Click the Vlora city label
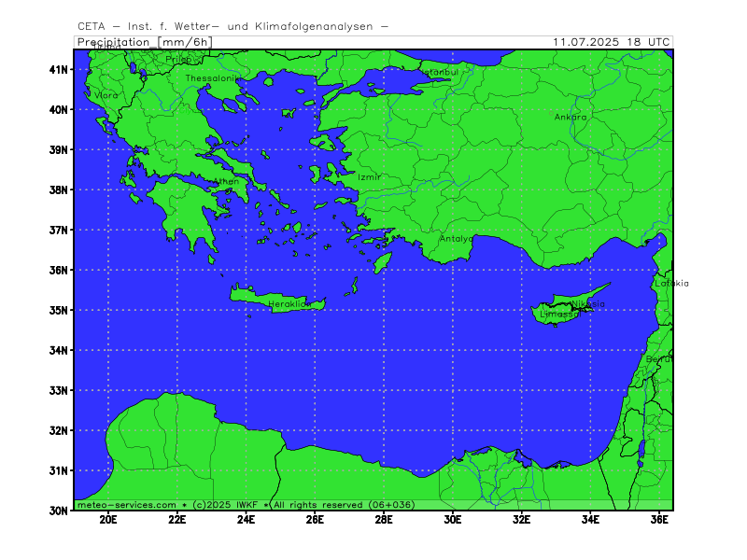The image size is (747, 560). (x=106, y=95)
